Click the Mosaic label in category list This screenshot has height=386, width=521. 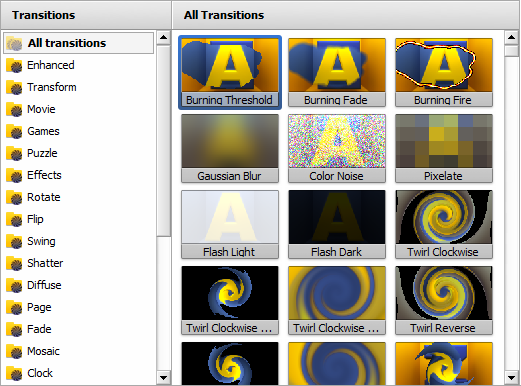(x=43, y=351)
